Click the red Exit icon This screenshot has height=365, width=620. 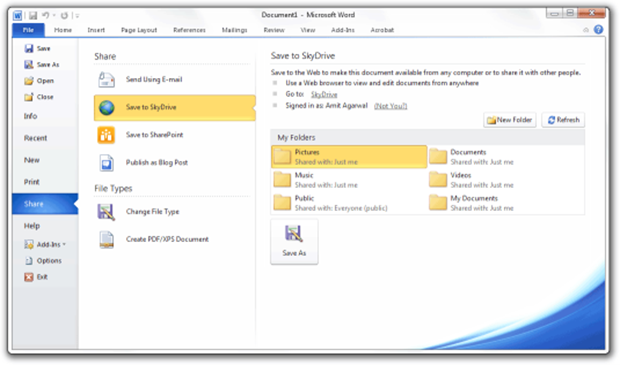pos(29,277)
